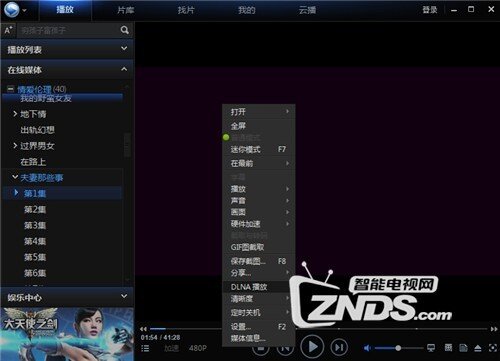Click the search magnifier icon
Image resolution: width=500 pixels, height=361 pixels.
(125, 30)
